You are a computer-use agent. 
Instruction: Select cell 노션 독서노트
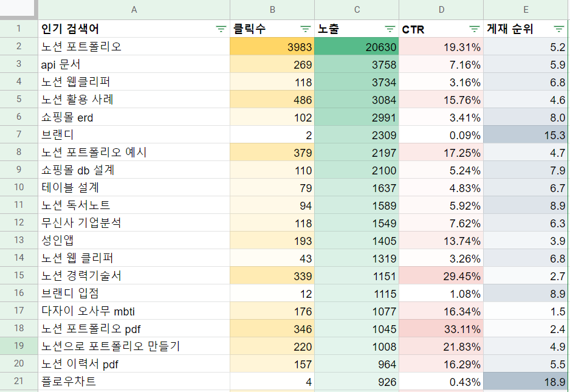[134, 205]
